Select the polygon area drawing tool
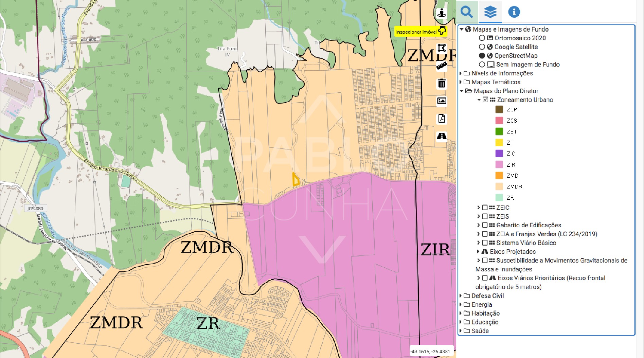644x358 pixels. pos(442,48)
